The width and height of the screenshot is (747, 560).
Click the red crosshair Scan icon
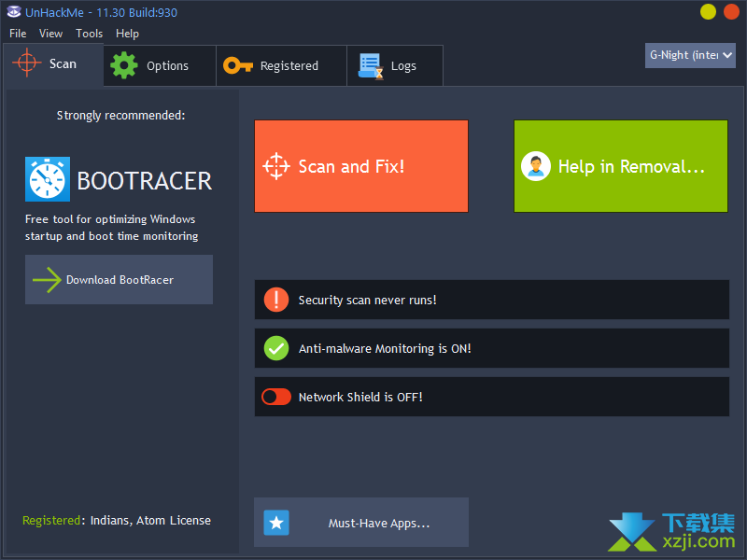27,63
